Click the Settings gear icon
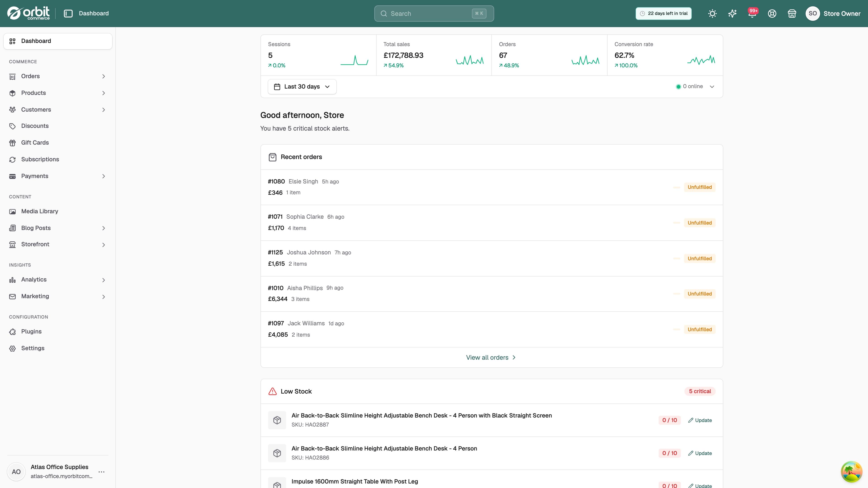868x488 pixels. pos(12,348)
